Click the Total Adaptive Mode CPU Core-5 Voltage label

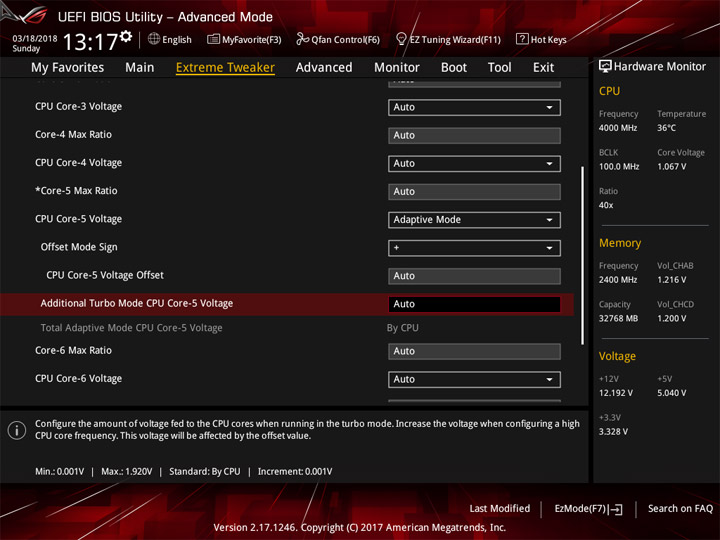point(131,328)
